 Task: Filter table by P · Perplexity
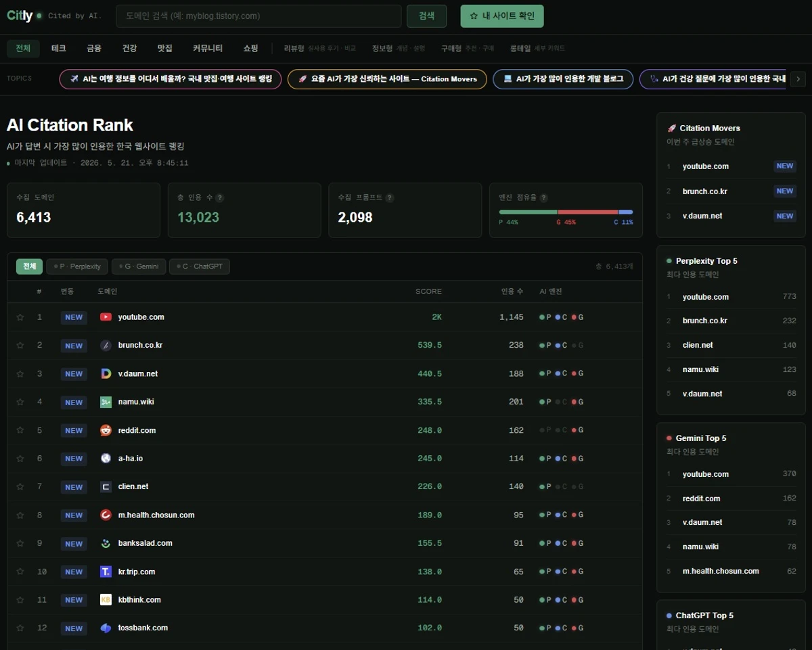77,266
